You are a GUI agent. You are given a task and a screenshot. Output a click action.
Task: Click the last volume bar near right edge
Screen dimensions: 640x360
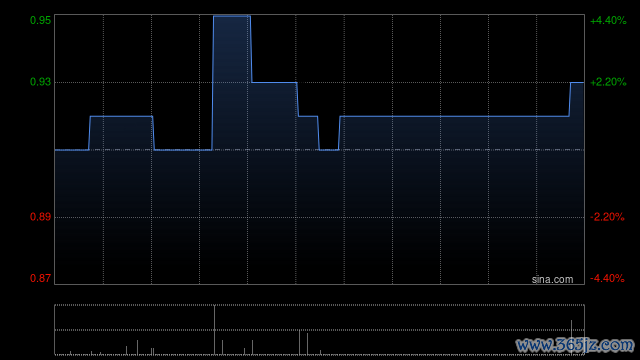571,338
